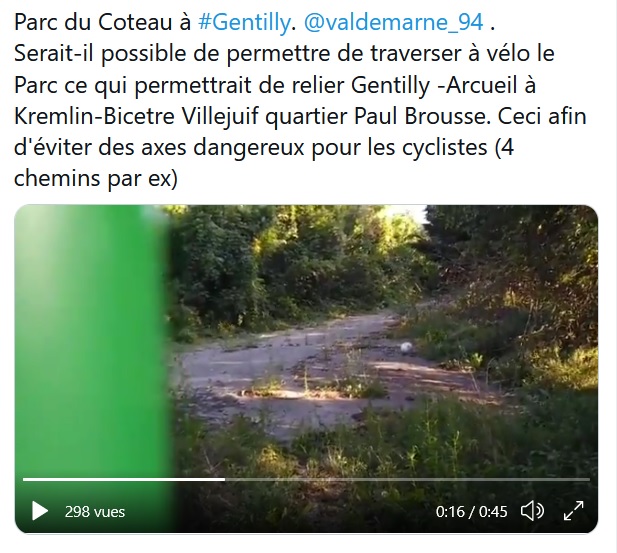
Task: Click the center of the video frame
Action: tap(306, 369)
